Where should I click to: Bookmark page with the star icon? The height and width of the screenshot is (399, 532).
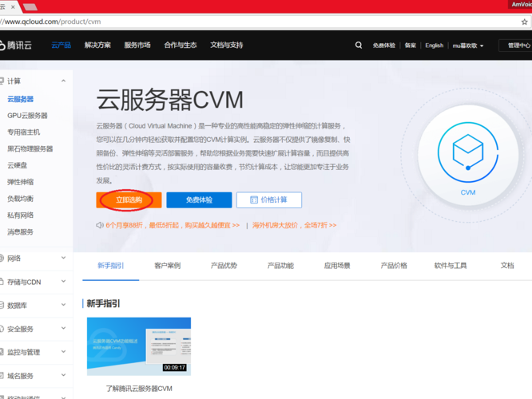coord(524,22)
